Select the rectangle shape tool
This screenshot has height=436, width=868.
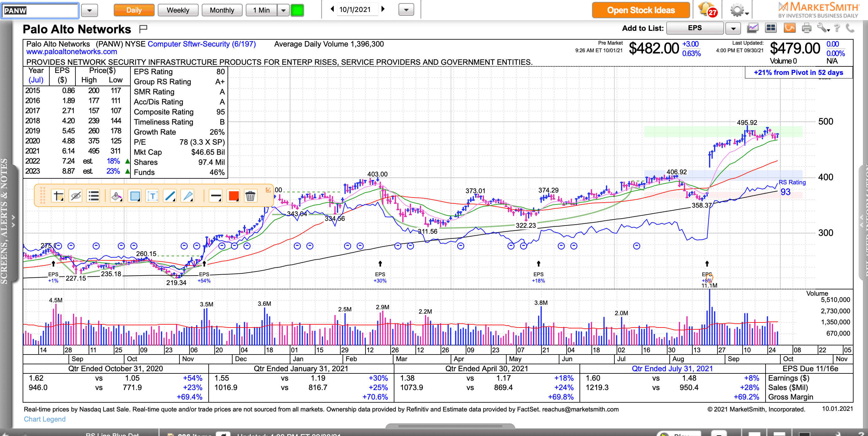coord(135,196)
